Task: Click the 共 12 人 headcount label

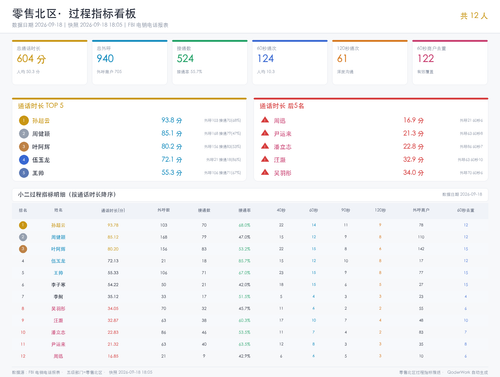Action: tap(474, 16)
